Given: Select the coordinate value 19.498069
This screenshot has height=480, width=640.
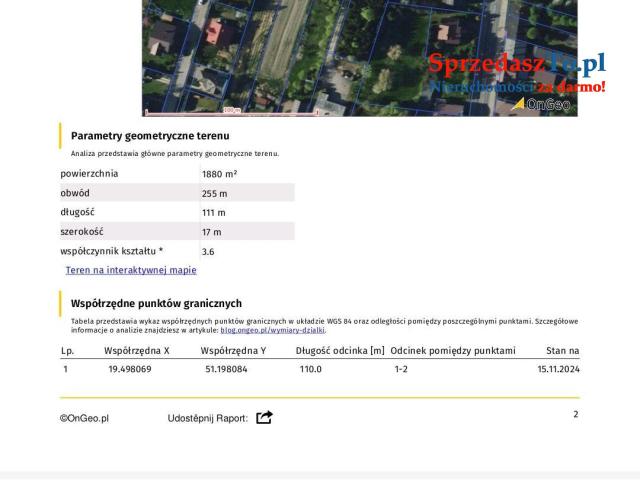Looking at the screenshot, I should pos(130,369).
